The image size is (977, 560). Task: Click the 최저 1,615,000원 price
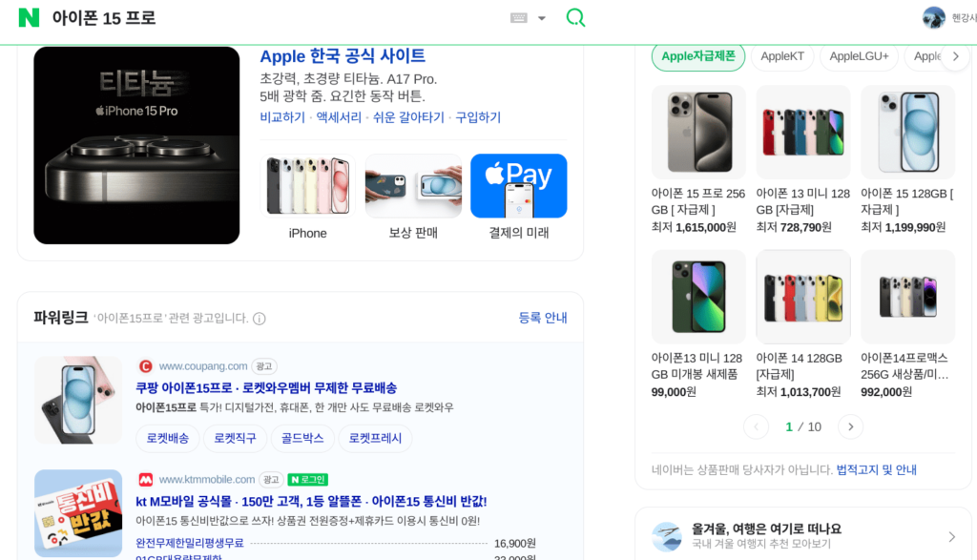pyautogui.click(x=694, y=227)
